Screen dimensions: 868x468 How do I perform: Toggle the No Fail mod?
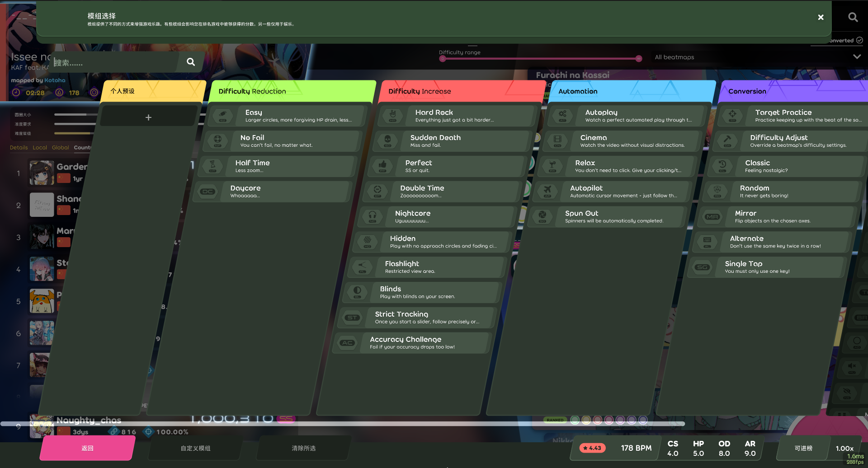coord(282,141)
